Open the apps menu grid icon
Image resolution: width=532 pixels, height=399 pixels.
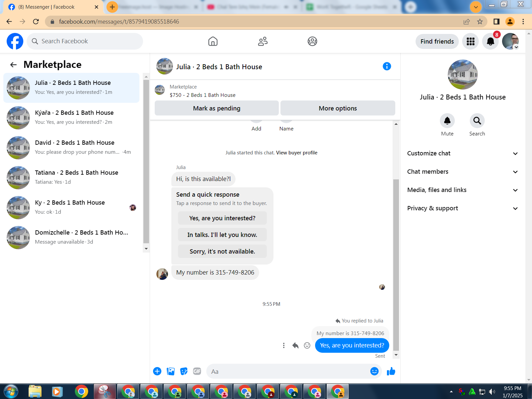coord(470,41)
